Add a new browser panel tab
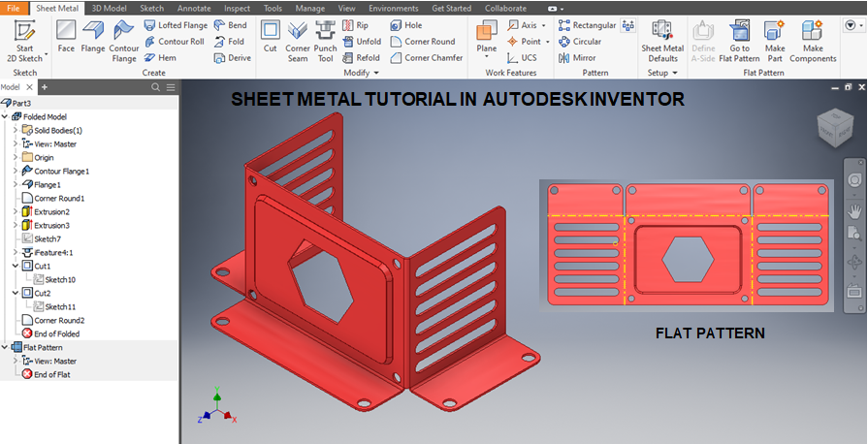Screen dimensions: 868x444 click(45, 87)
